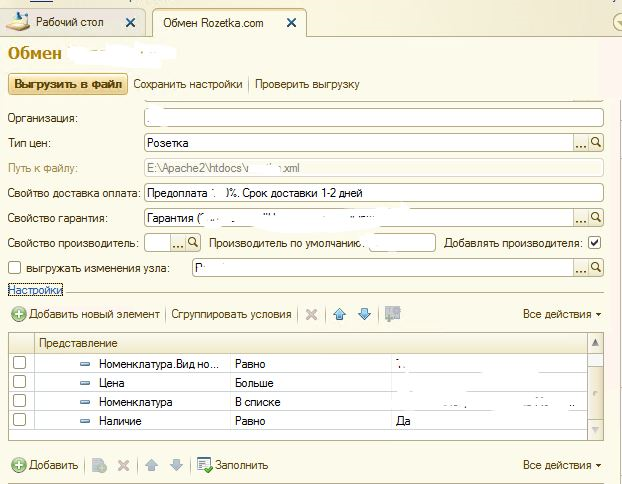Click minus icon in Наличие row
The width and height of the screenshot is (622, 484).
(85, 421)
